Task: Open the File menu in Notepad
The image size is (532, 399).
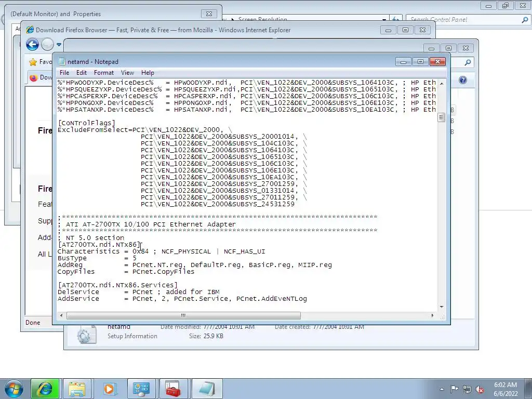Action: click(64, 73)
